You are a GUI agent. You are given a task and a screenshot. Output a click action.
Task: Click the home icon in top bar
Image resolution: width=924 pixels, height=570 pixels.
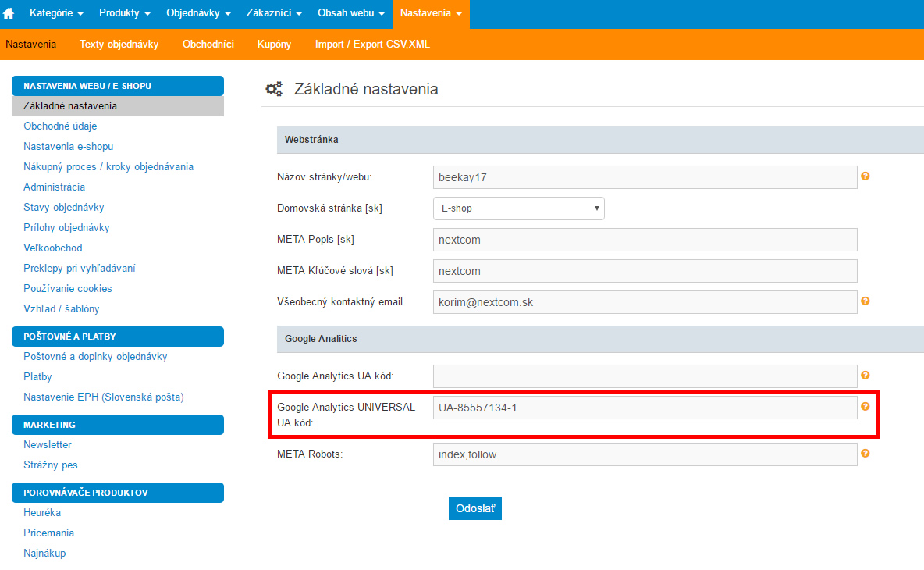pyautogui.click(x=9, y=14)
